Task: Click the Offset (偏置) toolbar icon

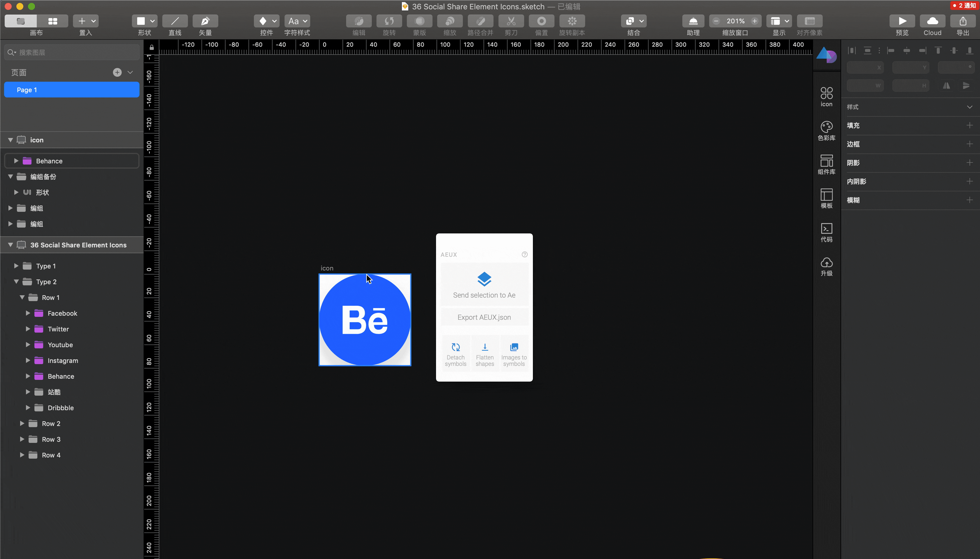Action: [541, 21]
